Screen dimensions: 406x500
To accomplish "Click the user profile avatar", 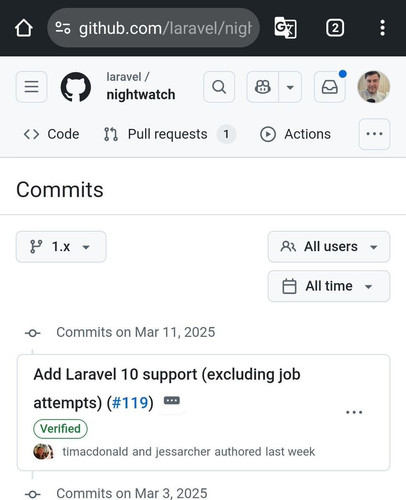I will (374, 87).
